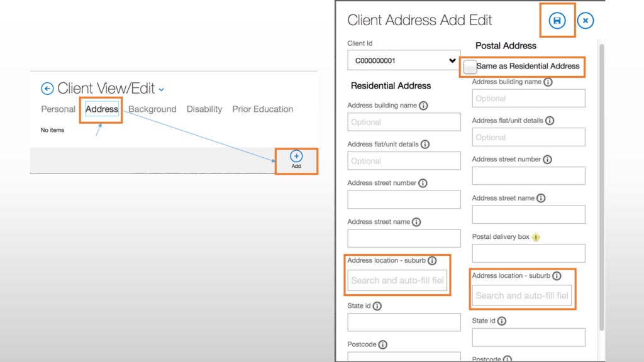Click the Add plus icon
Viewport: 644px width, 362px height.
(296, 156)
